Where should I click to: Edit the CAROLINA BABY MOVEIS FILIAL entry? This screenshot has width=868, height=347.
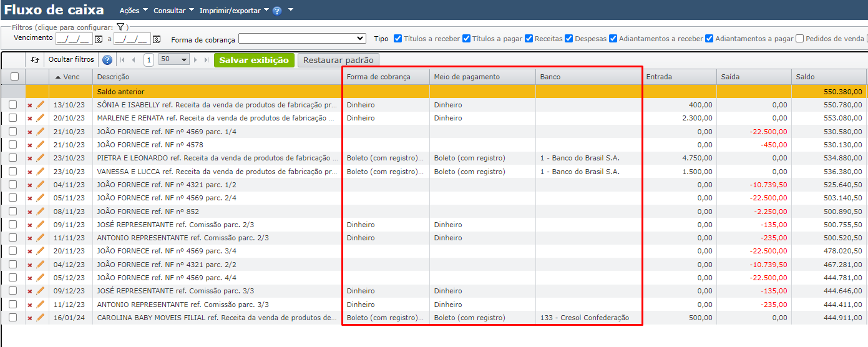(x=40, y=318)
